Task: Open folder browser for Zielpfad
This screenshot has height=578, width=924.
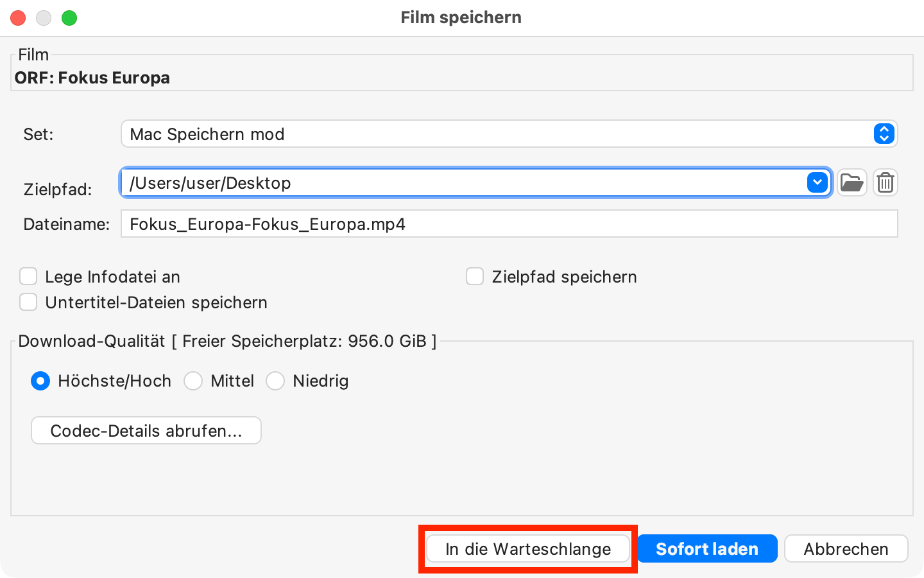Action: 851,183
